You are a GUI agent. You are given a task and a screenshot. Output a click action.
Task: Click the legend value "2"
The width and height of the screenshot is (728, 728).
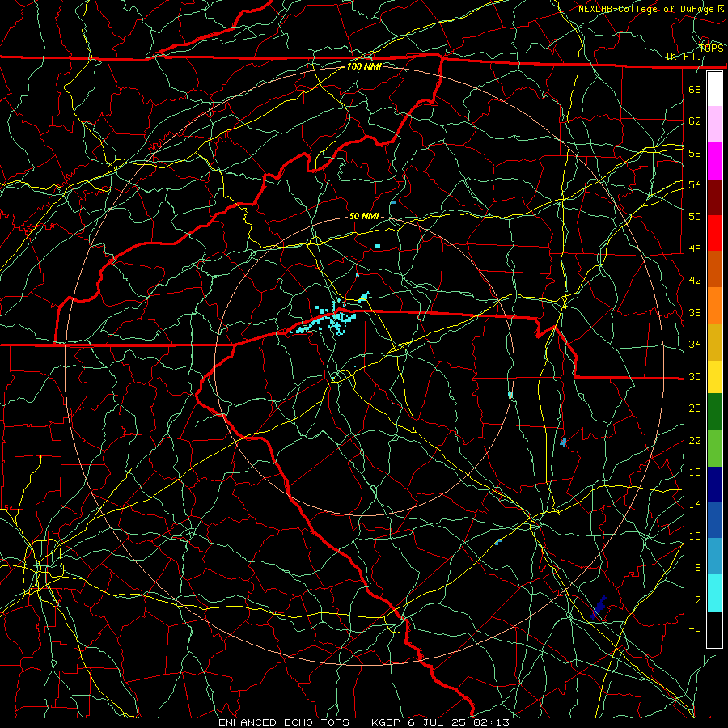[698, 600]
